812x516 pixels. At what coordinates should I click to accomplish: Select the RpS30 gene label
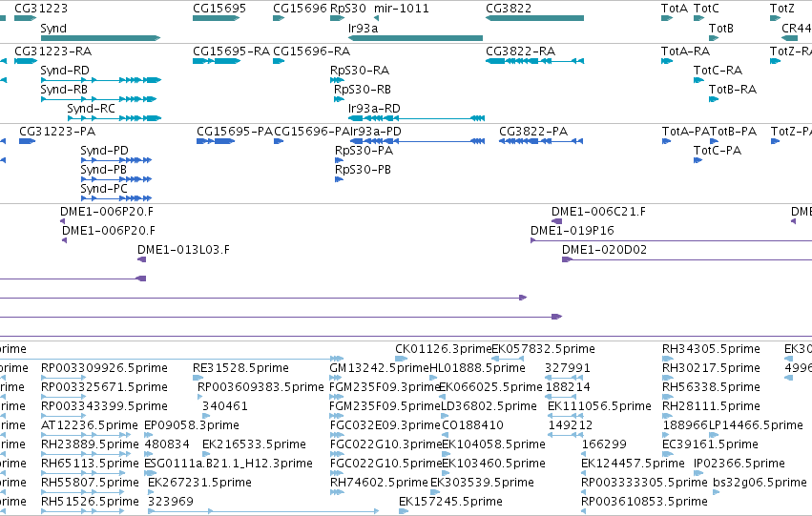(348, 9)
